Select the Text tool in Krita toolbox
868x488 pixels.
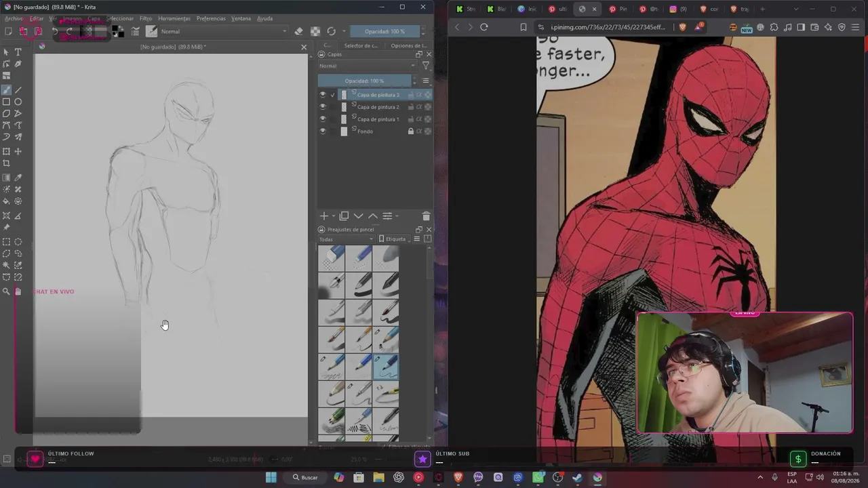[x=18, y=52]
